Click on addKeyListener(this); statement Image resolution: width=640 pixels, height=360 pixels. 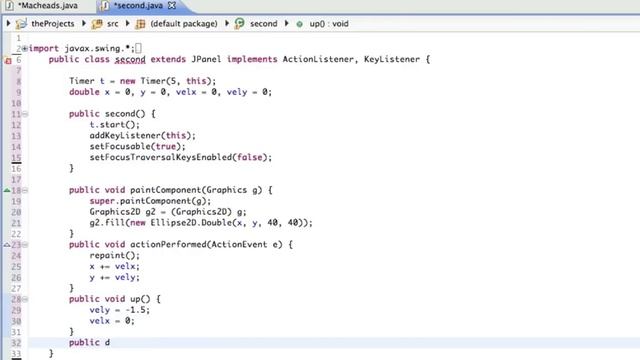[142, 136]
